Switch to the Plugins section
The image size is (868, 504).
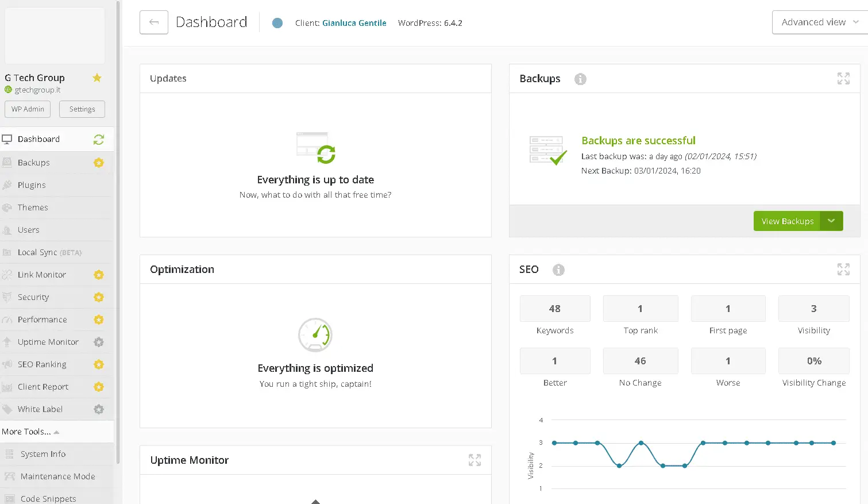coord(33,184)
